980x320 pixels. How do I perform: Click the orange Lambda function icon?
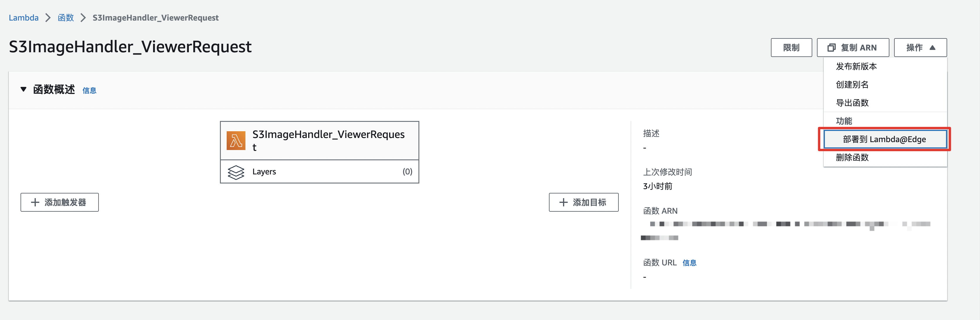(x=236, y=141)
